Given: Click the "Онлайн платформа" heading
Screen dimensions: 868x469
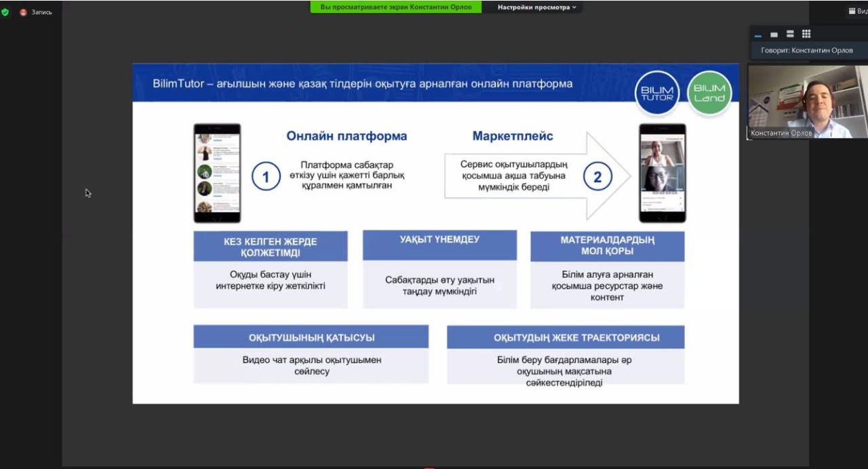Looking at the screenshot, I should pos(347,136).
